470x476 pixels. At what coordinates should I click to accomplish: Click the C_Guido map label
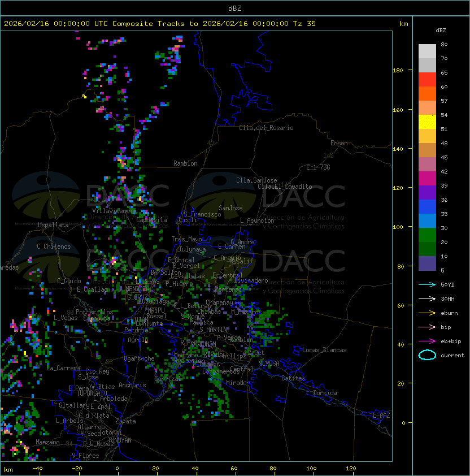pyautogui.click(x=69, y=281)
